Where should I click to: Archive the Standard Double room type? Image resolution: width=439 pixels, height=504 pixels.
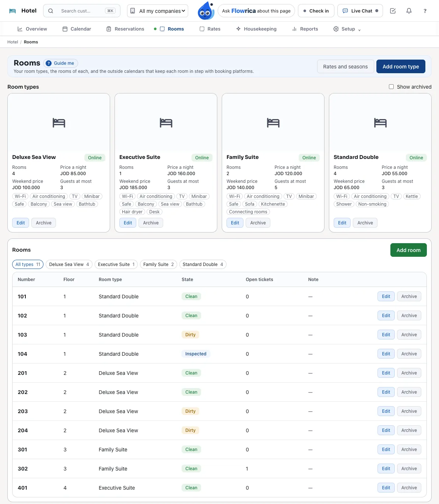point(365,223)
